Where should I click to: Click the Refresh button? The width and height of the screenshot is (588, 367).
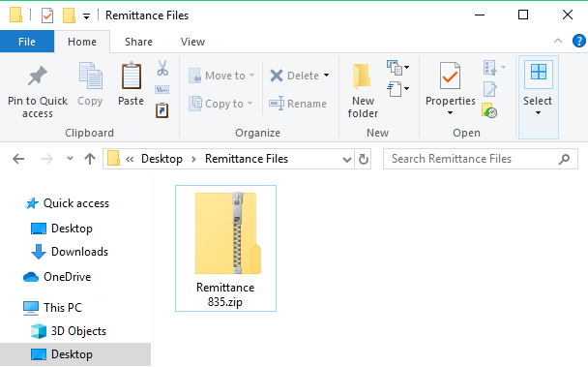(363, 159)
